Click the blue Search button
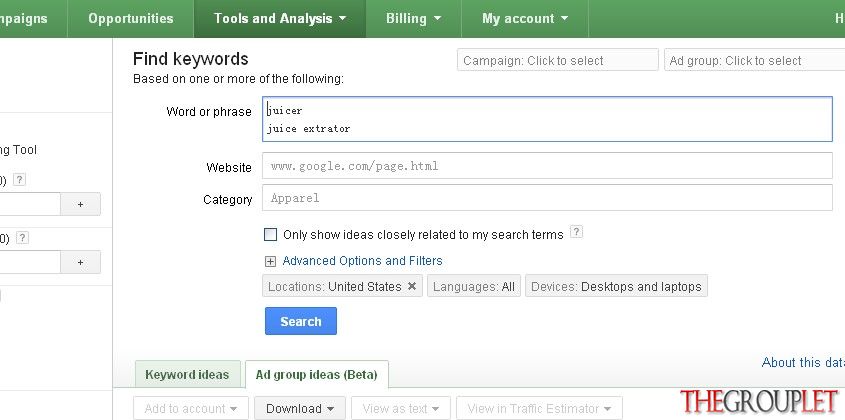This screenshot has width=845, height=420. click(x=301, y=321)
